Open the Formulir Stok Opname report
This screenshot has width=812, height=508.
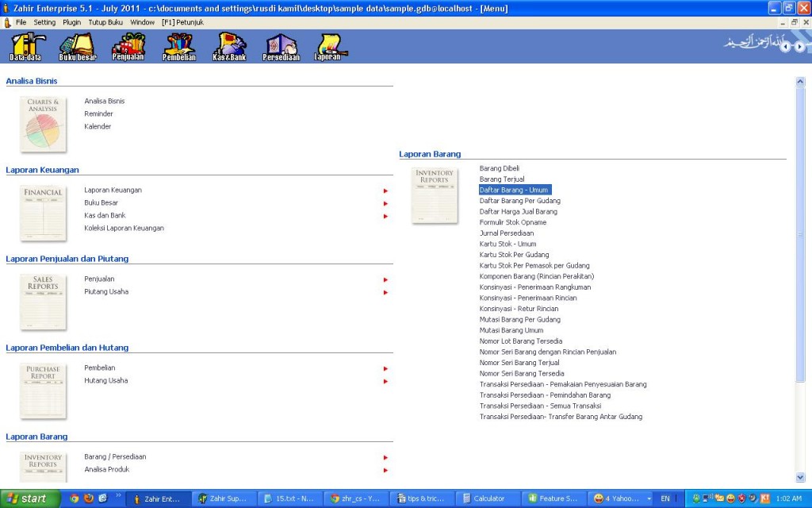coord(513,222)
